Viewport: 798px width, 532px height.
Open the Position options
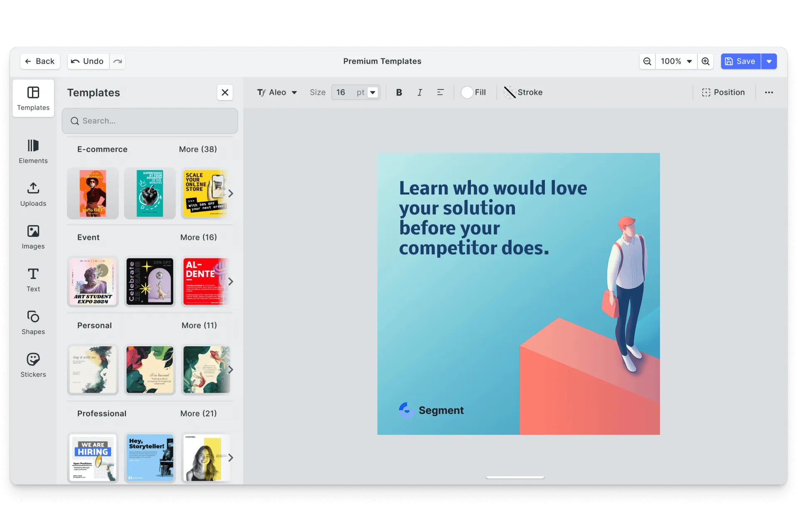[x=723, y=92]
